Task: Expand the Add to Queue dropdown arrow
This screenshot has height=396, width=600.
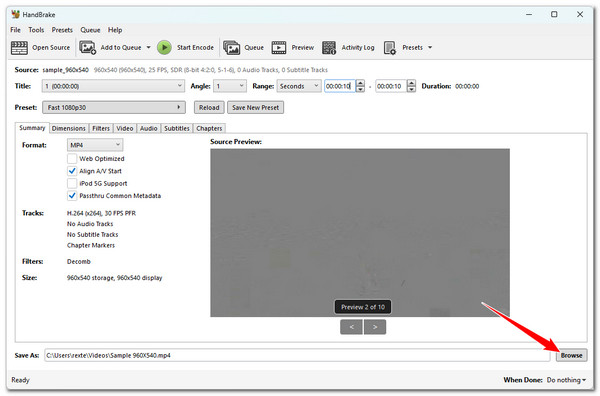Action: [x=148, y=47]
